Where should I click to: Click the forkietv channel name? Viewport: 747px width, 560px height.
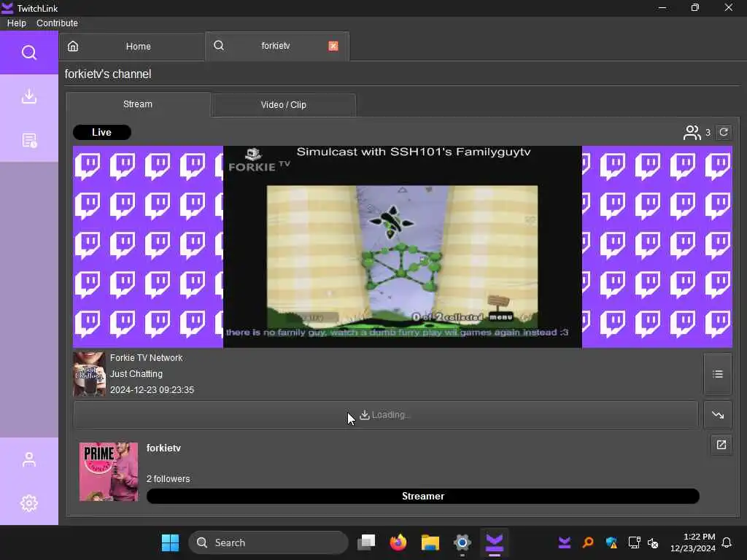click(163, 448)
